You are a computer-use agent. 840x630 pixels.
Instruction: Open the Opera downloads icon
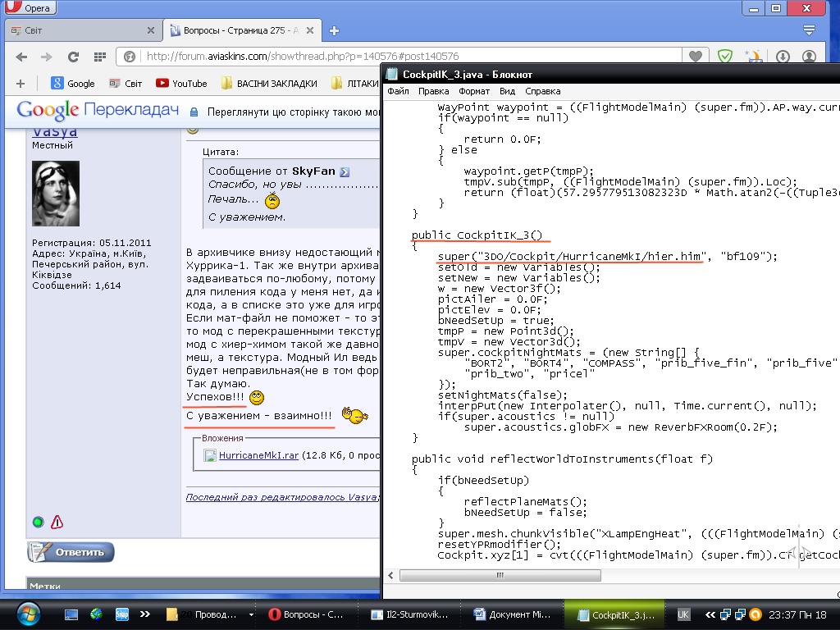click(782, 57)
